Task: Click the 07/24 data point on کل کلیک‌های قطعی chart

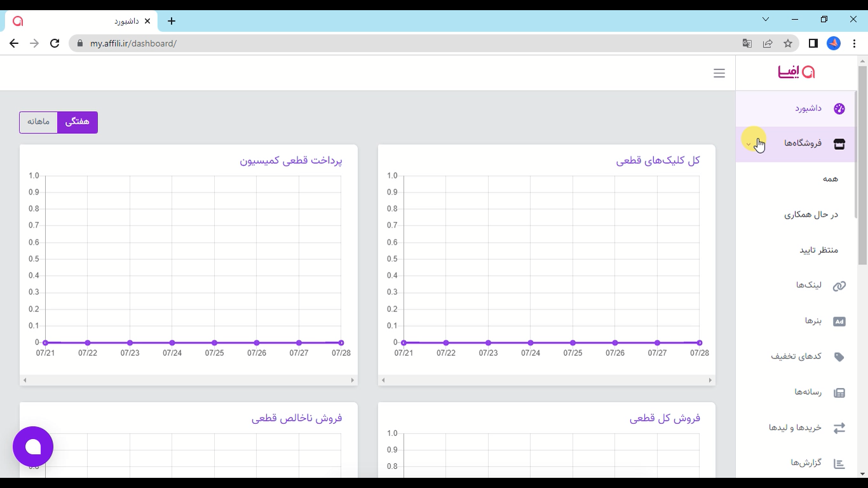Action: click(x=531, y=343)
